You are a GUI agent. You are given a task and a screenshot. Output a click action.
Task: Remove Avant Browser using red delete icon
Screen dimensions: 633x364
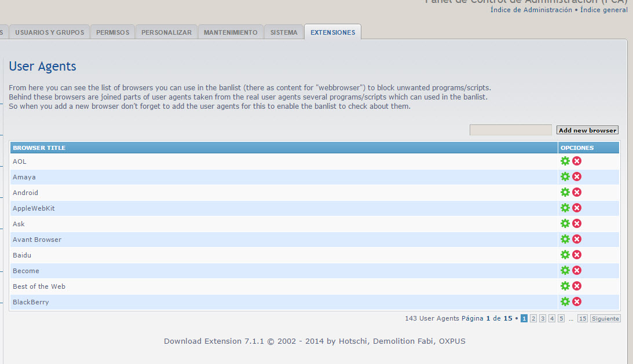click(x=577, y=239)
